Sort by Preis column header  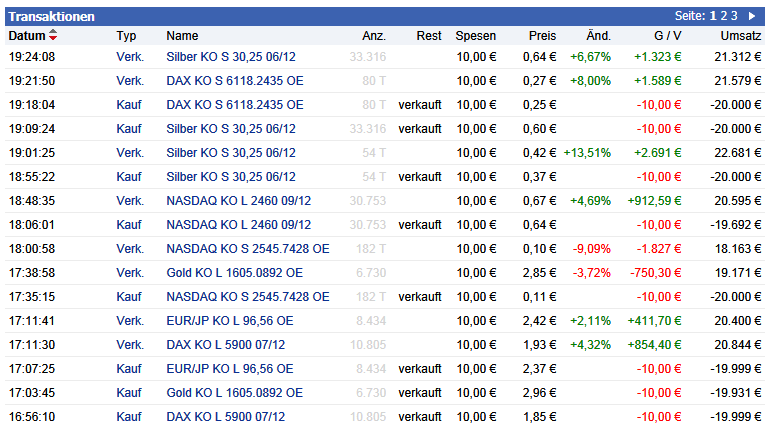[542, 36]
